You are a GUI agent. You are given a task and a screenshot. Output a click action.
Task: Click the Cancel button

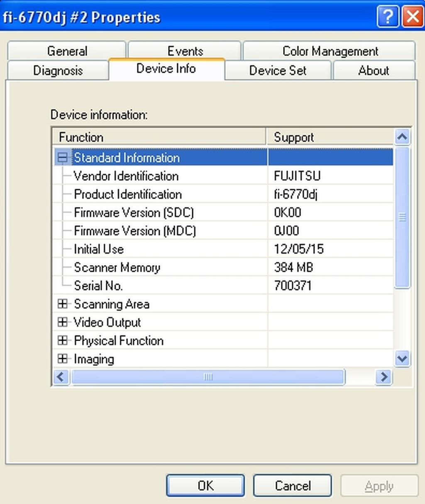point(292,485)
